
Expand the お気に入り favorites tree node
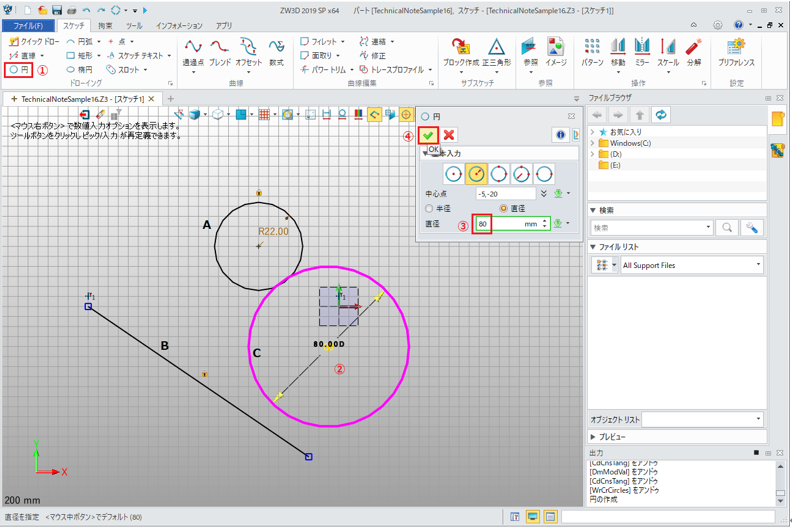coord(592,132)
